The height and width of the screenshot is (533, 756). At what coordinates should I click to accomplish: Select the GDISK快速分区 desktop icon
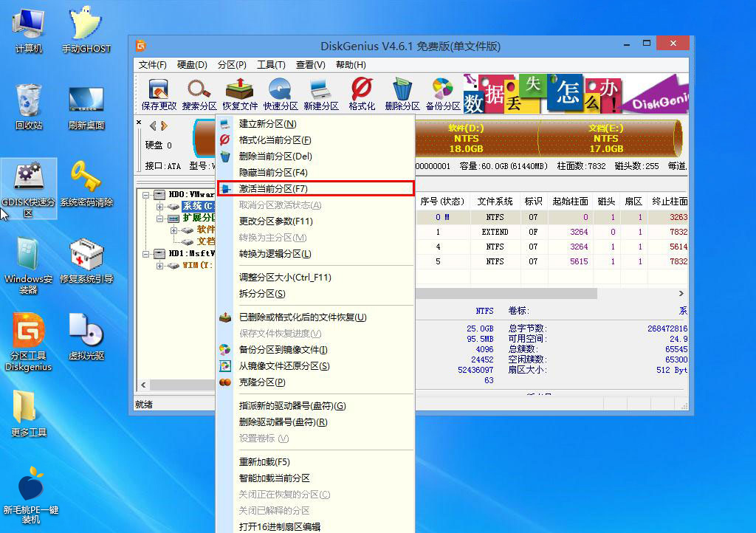[x=29, y=189]
